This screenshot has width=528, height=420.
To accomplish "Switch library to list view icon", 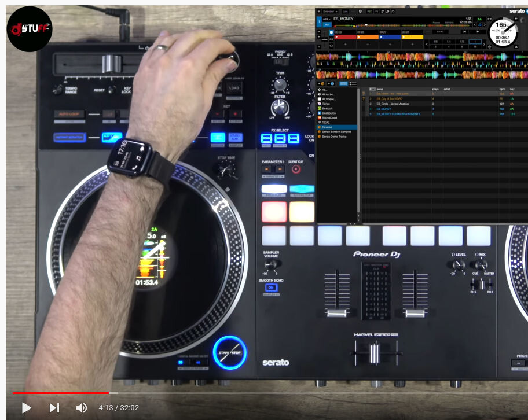I will coord(353,83).
